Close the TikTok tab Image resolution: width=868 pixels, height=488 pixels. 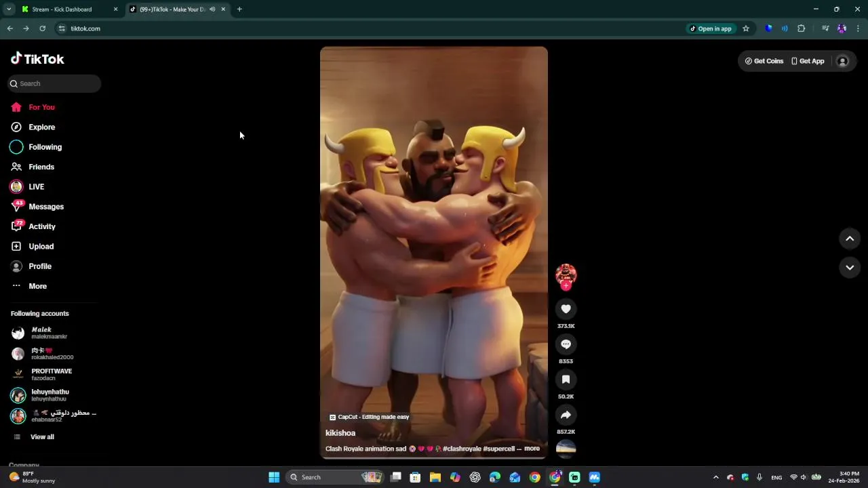tap(223, 9)
